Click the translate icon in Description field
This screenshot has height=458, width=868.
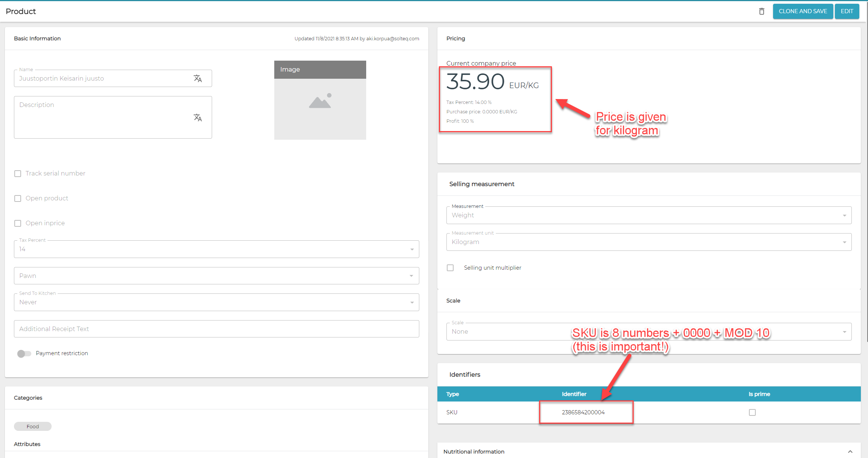pyautogui.click(x=198, y=118)
